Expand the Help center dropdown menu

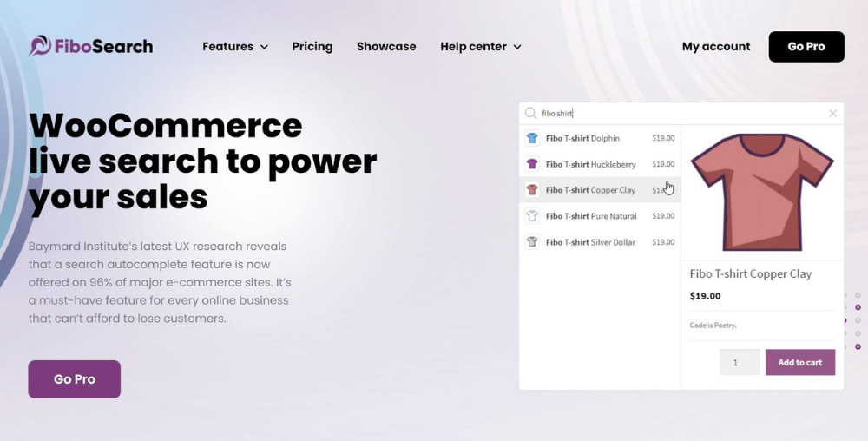pyautogui.click(x=480, y=47)
